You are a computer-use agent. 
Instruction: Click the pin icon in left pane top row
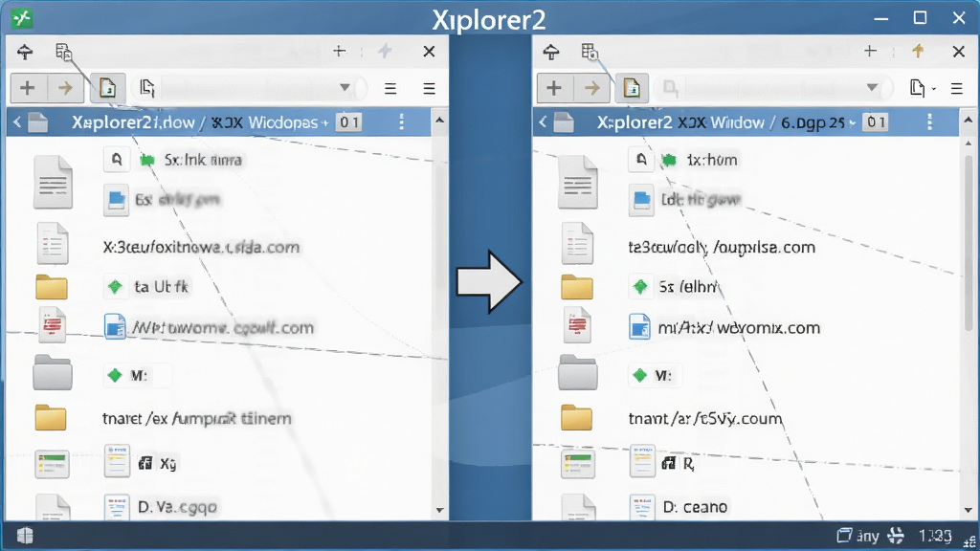tap(385, 52)
